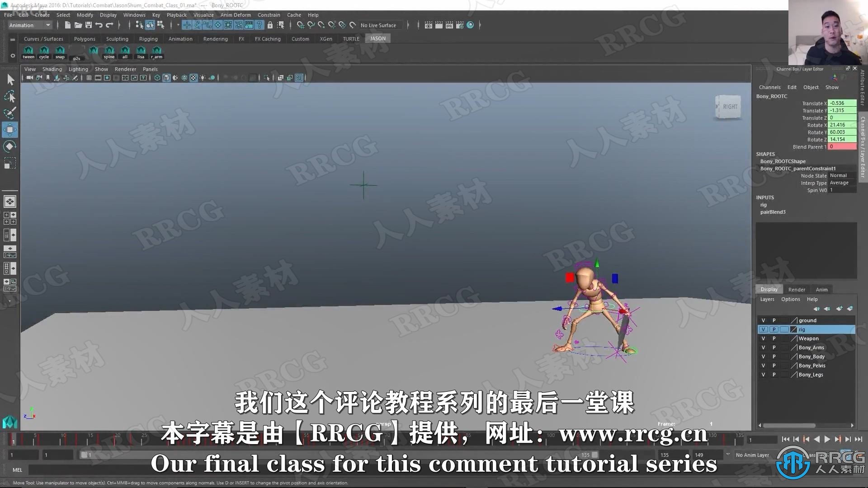Open the Rigging menu tab
The height and width of the screenshot is (488, 868).
tap(148, 38)
